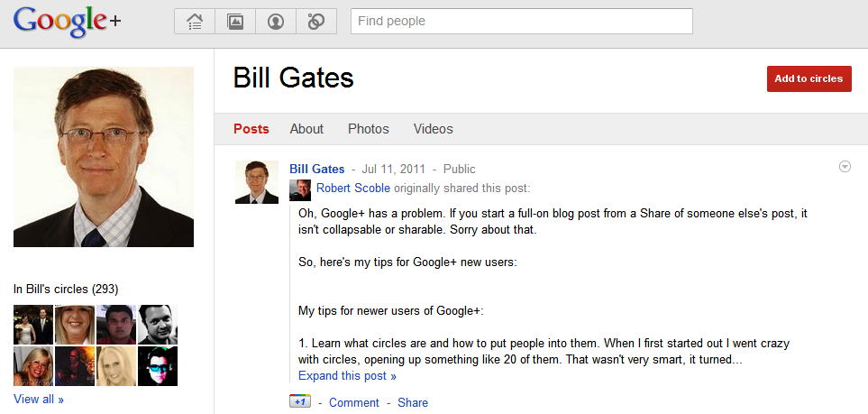Click the Add to circles button

point(809,78)
